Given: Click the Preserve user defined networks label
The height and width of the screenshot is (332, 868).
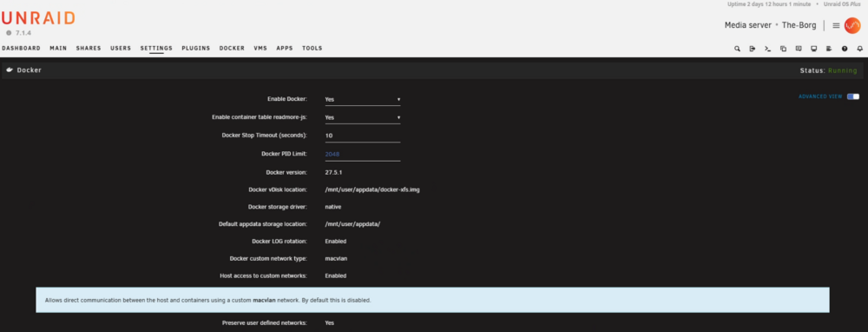Looking at the screenshot, I should click(265, 322).
